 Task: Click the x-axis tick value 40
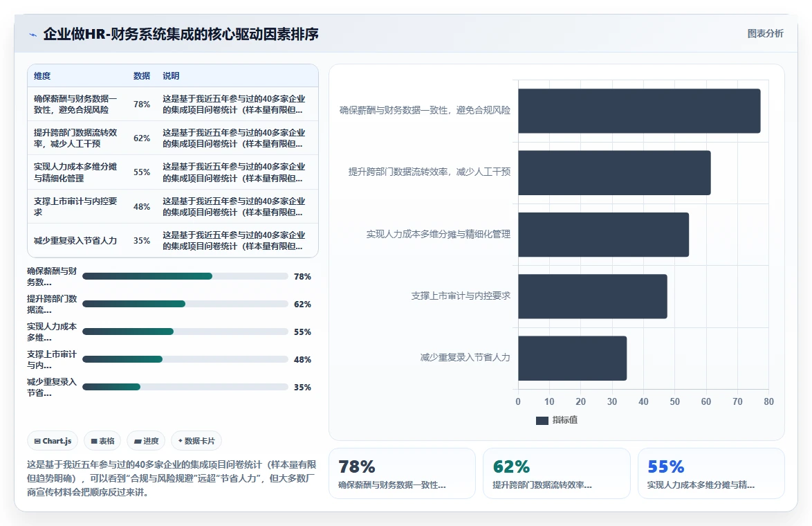[x=643, y=401]
